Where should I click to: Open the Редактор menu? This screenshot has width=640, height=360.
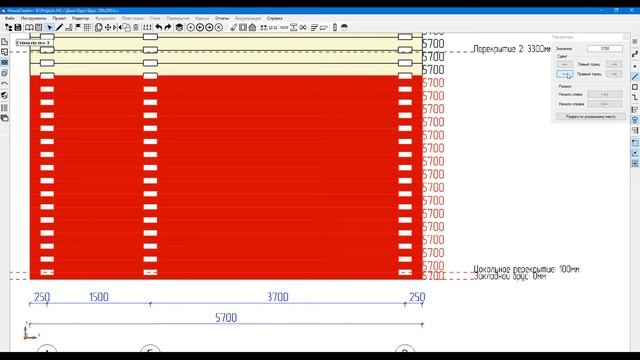80,18
